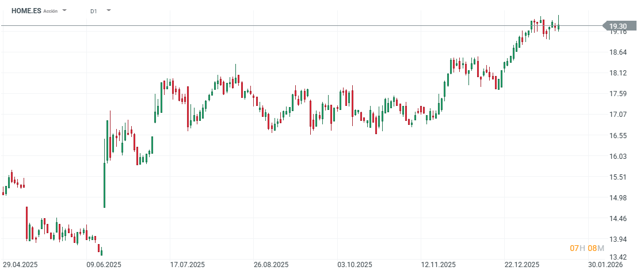Viewport: 644px width, 274px height.
Task: Click the 17.07.2025 time axis label
Action: [x=188, y=264]
